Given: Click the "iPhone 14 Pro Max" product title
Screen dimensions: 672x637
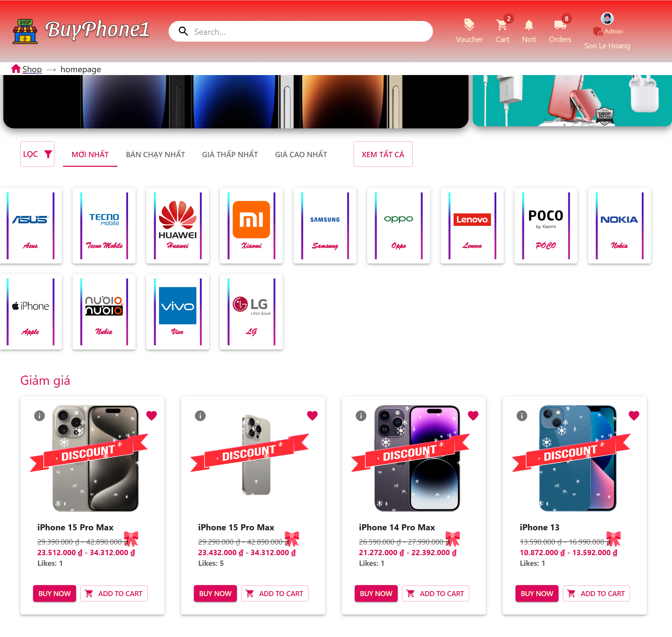Looking at the screenshot, I should pos(397,527).
